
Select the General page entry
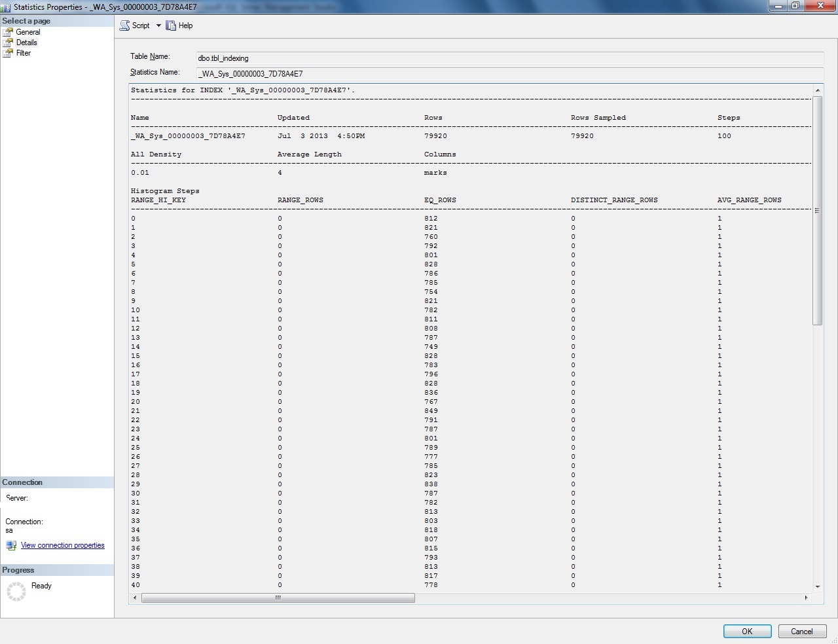point(27,31)
